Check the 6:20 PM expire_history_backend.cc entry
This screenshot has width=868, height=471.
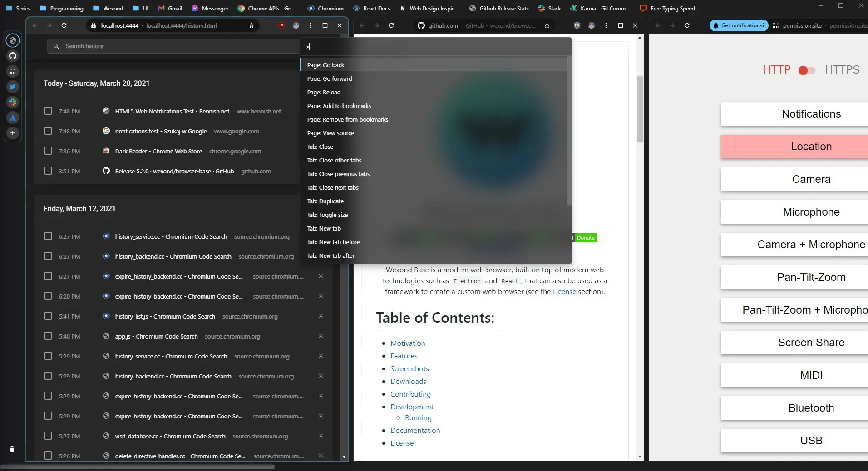[48, 296]
